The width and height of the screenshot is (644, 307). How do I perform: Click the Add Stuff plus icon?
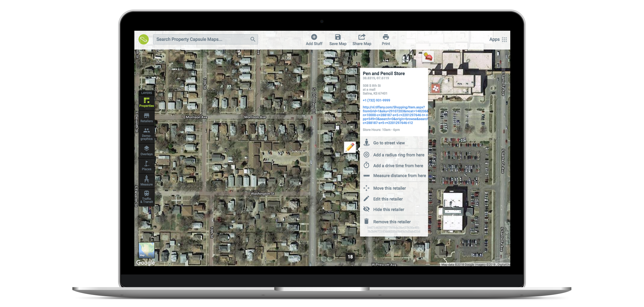(x=314, y=37)
